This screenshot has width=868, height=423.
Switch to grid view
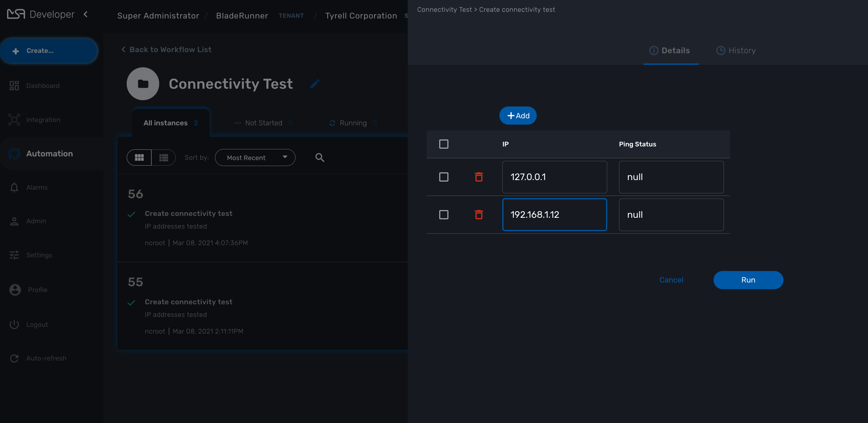pos(139,158)
